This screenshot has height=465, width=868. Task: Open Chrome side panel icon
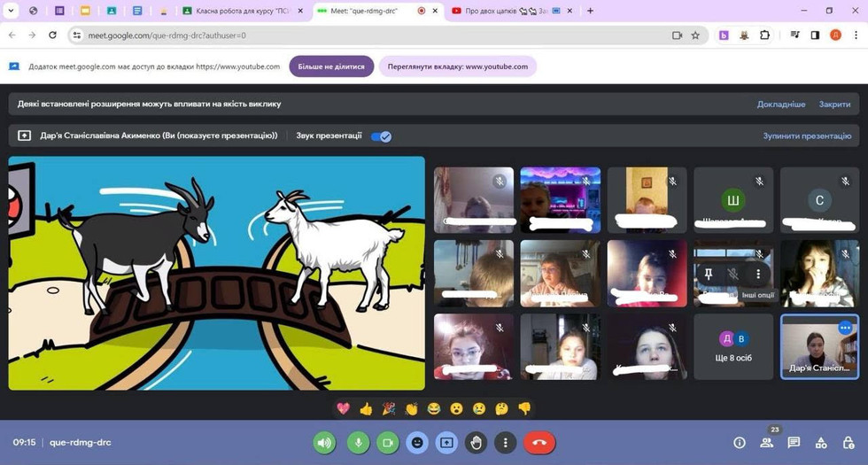click(x=815, y=35)
